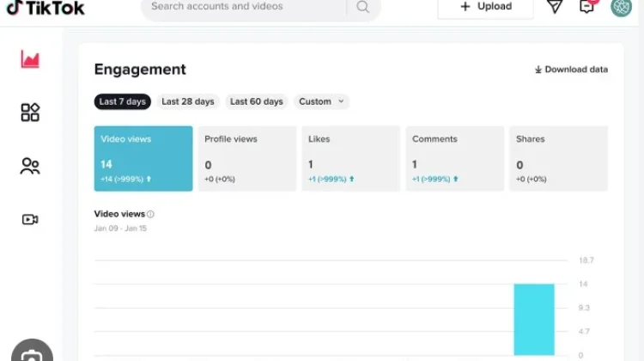Viewport: 644px width, 361px height.
Task: Select Last 60 days range
Action: pos(256,101)
